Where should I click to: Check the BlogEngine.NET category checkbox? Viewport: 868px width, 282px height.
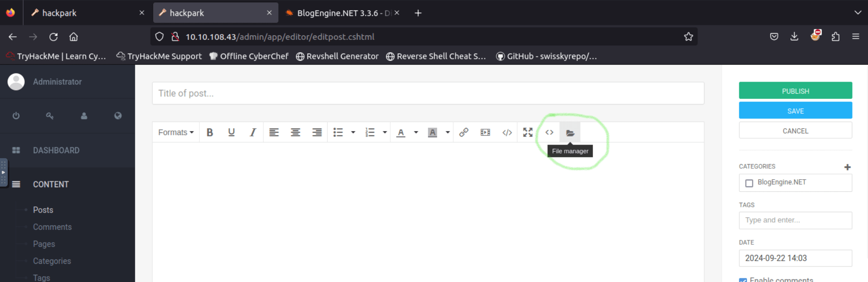tap(749, 183)
